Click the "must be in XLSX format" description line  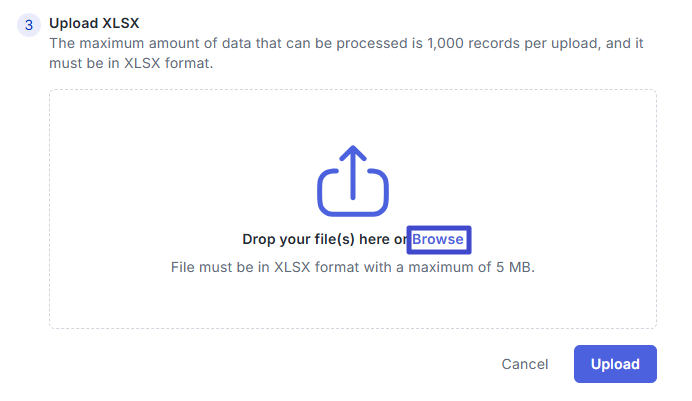[x=131, y=63]
